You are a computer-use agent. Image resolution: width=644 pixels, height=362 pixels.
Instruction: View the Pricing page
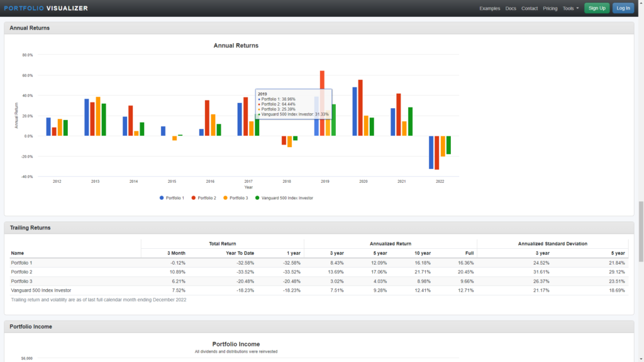[x=550, y=8]
